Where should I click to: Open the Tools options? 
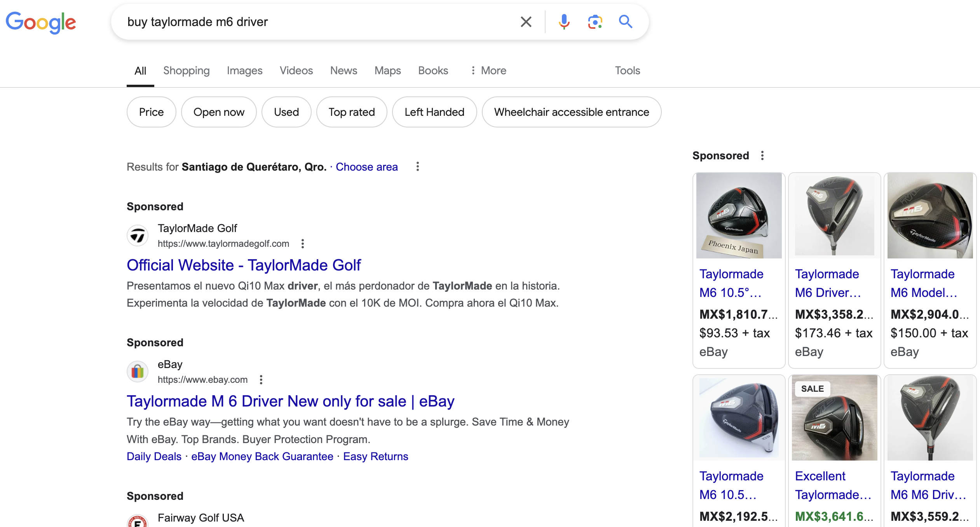tap(627, 70)
